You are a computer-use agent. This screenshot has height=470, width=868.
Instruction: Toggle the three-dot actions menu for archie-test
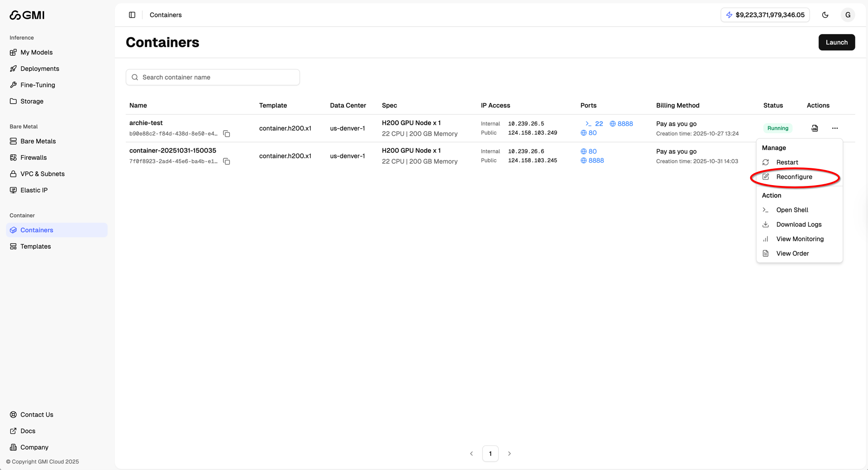[834, 128]
